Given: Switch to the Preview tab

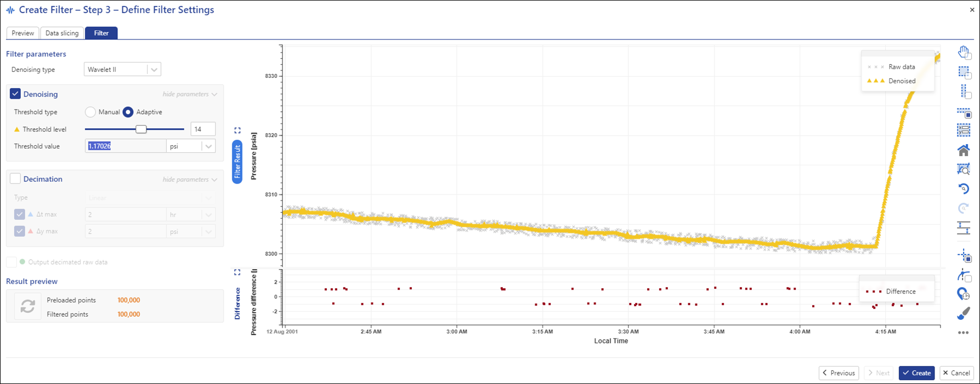Looking at the screenshot, I should pos(23,33).
